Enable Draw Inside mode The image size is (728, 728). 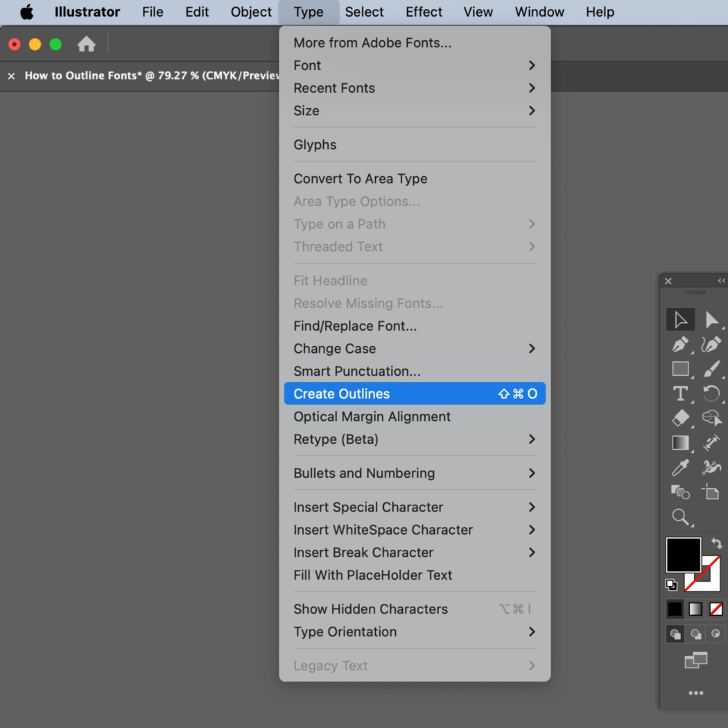tap(716, 634)
